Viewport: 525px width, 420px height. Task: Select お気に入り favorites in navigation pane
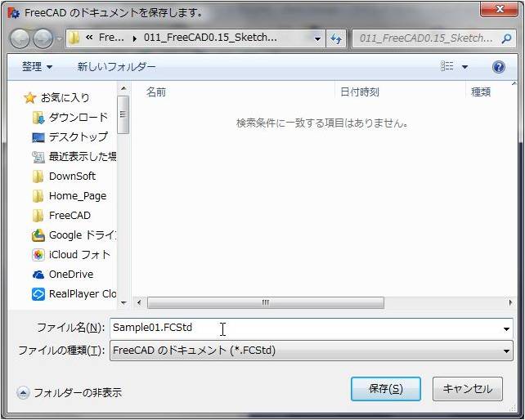65,98
